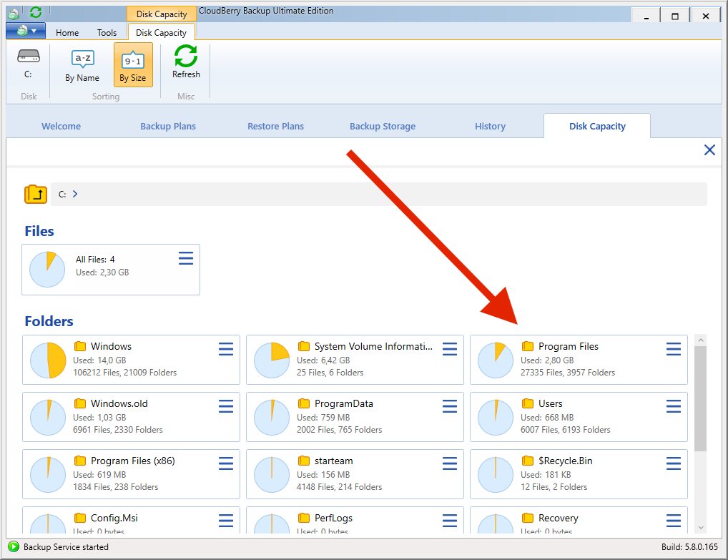
Task: Switch to the History tab
Action: pos(491,127)
